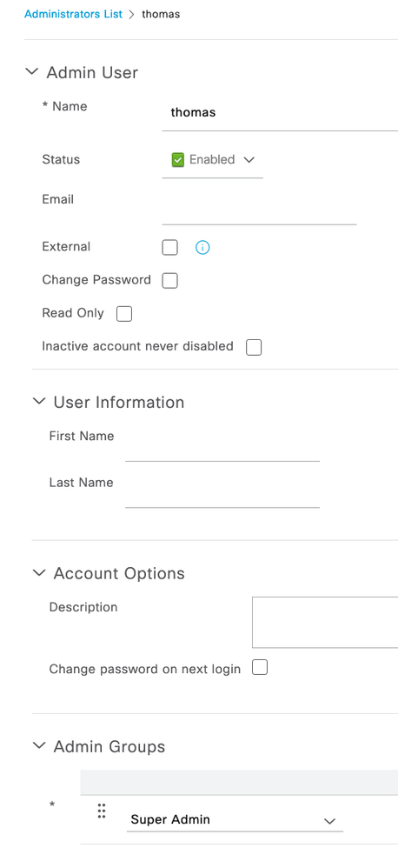
Task: Tick the External checkbox
Action: (169, 248)
